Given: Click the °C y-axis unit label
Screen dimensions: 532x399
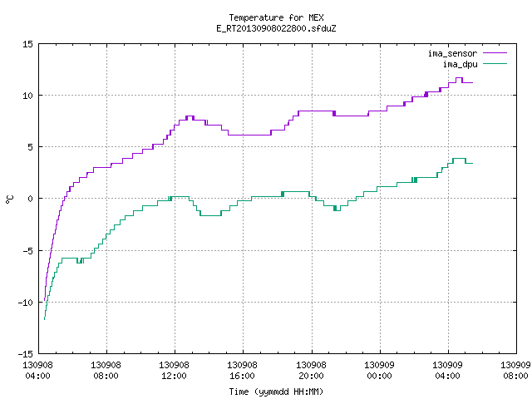Looking at the screenshot, I should (x=9, y=199).
